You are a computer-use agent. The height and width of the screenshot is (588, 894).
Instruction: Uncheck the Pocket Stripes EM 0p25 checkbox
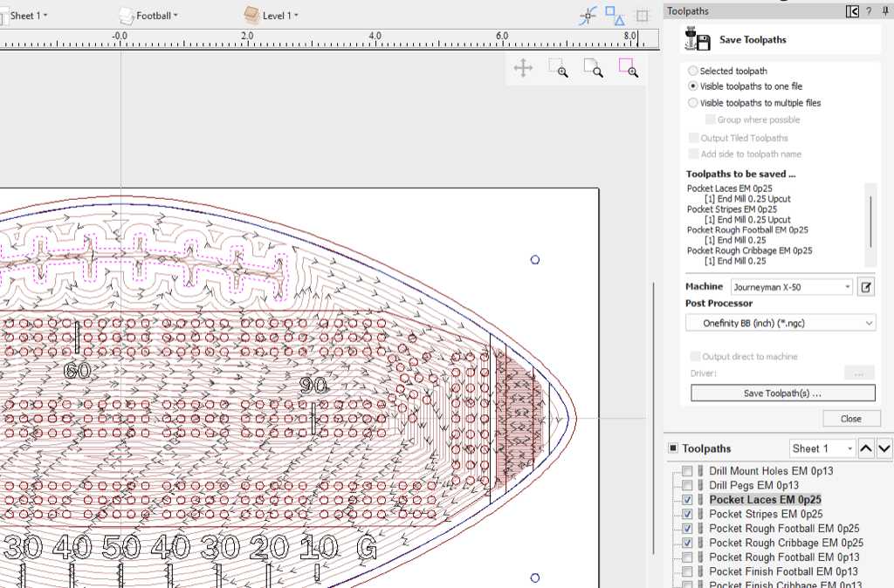tap(688, 514)
